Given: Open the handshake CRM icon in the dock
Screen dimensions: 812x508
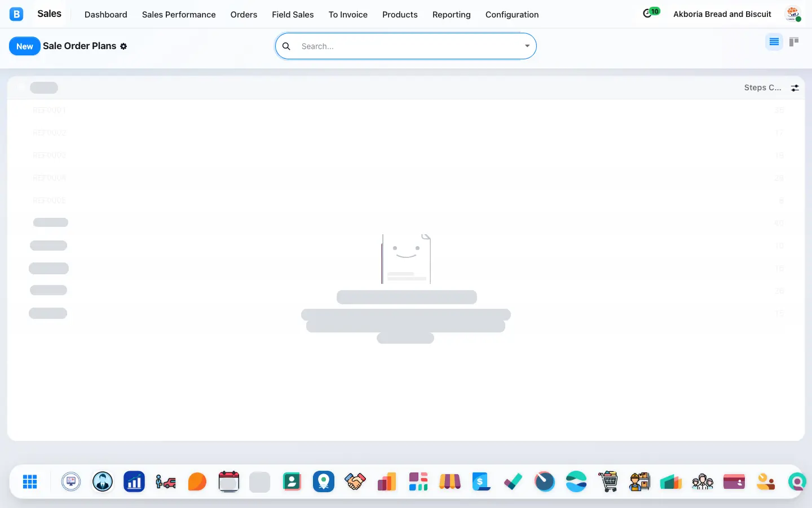Looking at the screenshot, I should click(355, 481).
